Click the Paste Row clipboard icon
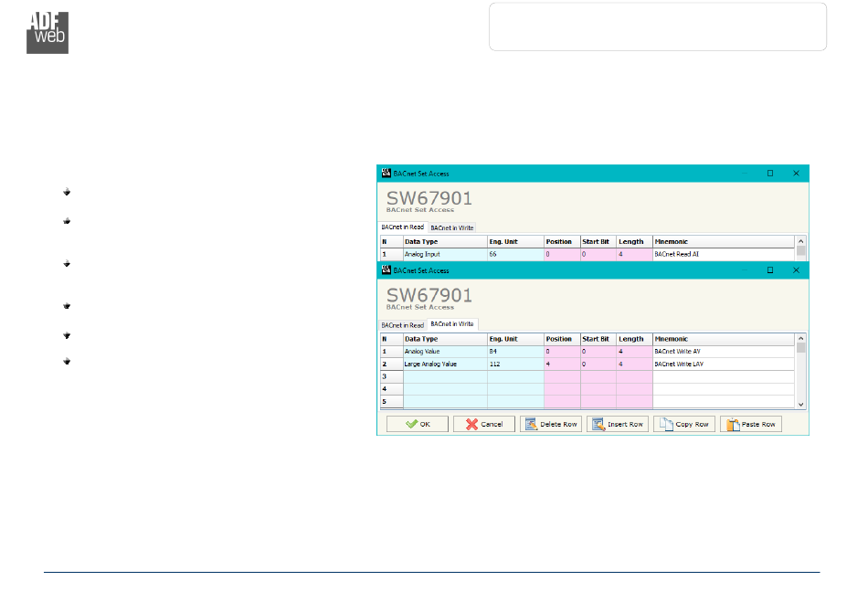This screenshot has height=602, width=868. tap(733, 424)
